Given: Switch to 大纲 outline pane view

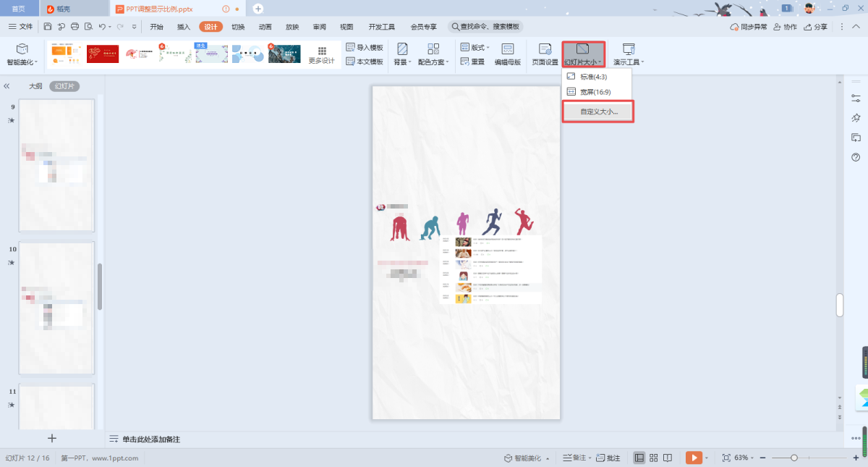Looking at the screenshot, I should pos(35,86).
